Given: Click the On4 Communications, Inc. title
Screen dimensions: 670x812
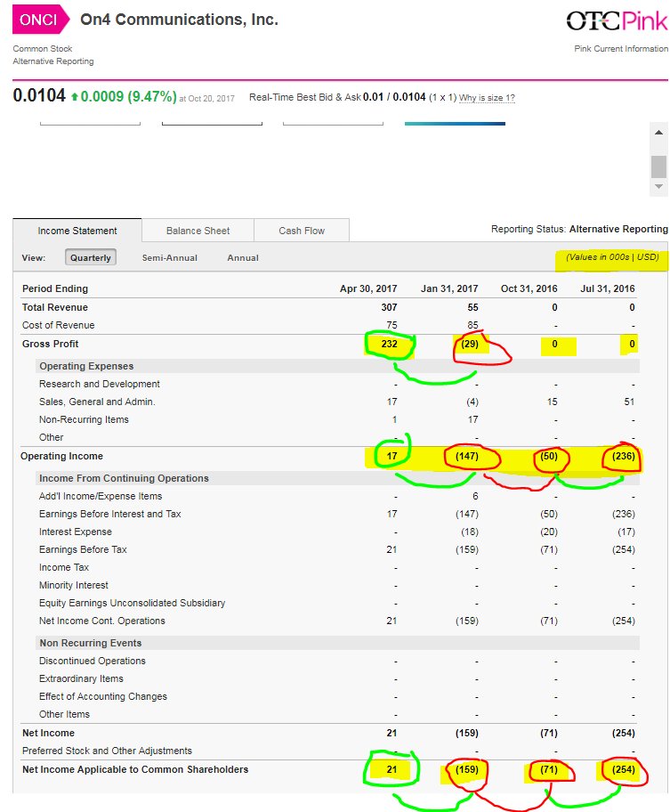Looking at the screenshot, I should click(x=179, y=20).
